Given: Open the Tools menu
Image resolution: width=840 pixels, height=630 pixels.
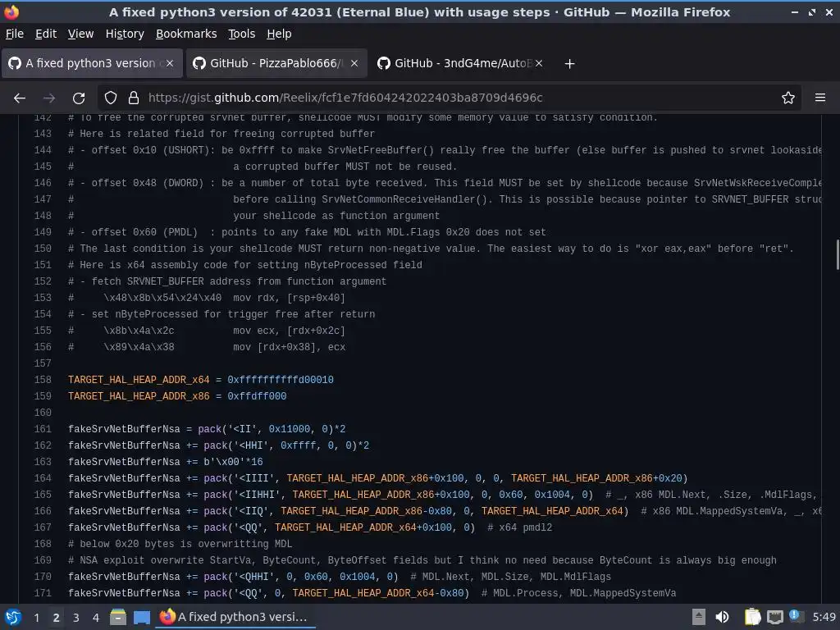Looking at the screenshot, I should [x=242, y=34].
